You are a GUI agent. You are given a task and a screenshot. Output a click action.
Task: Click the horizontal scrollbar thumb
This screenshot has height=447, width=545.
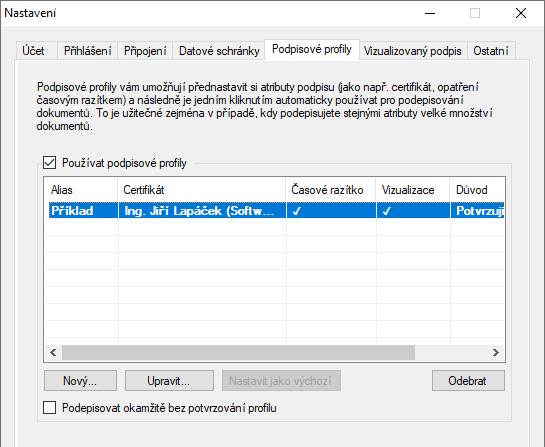[x=238, y=352]
